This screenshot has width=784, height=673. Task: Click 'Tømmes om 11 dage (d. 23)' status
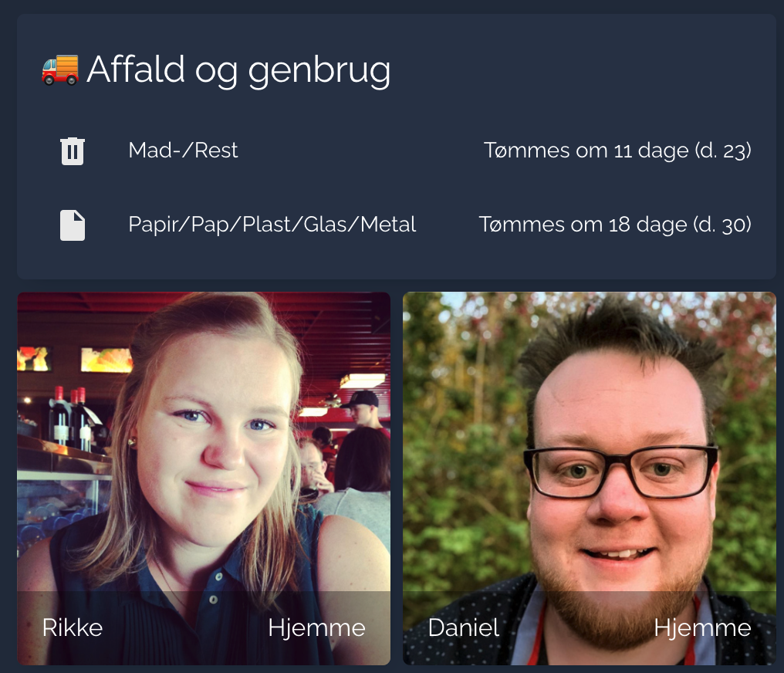pyautogui.click(x=617, y=150)
